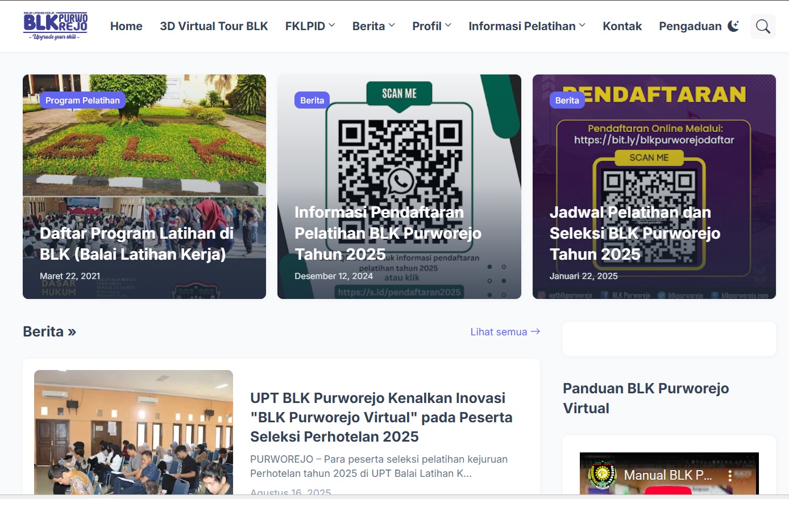Navigate to the Kontak page
This screenshot has width=789, height=532.
click(622, 26)
